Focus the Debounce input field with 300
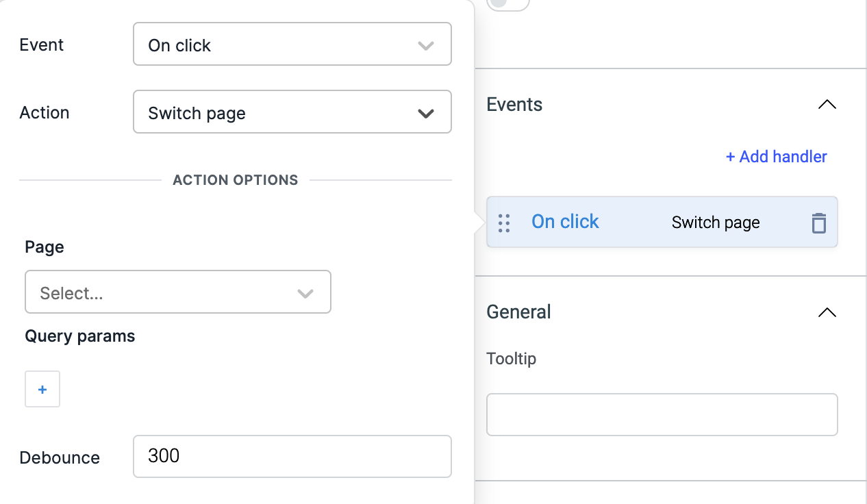 (x=292, y=456)
